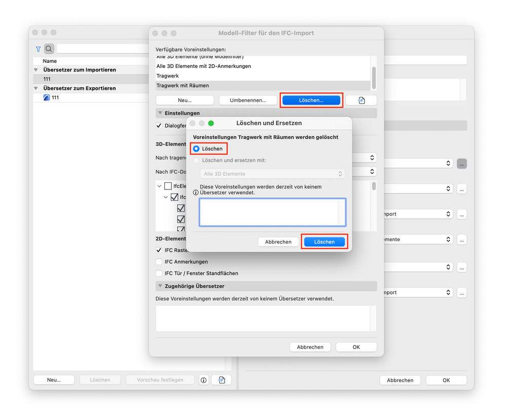Click Vorschau festlegen button
This screenshot has height=420, width=506.
click(160, 380)
